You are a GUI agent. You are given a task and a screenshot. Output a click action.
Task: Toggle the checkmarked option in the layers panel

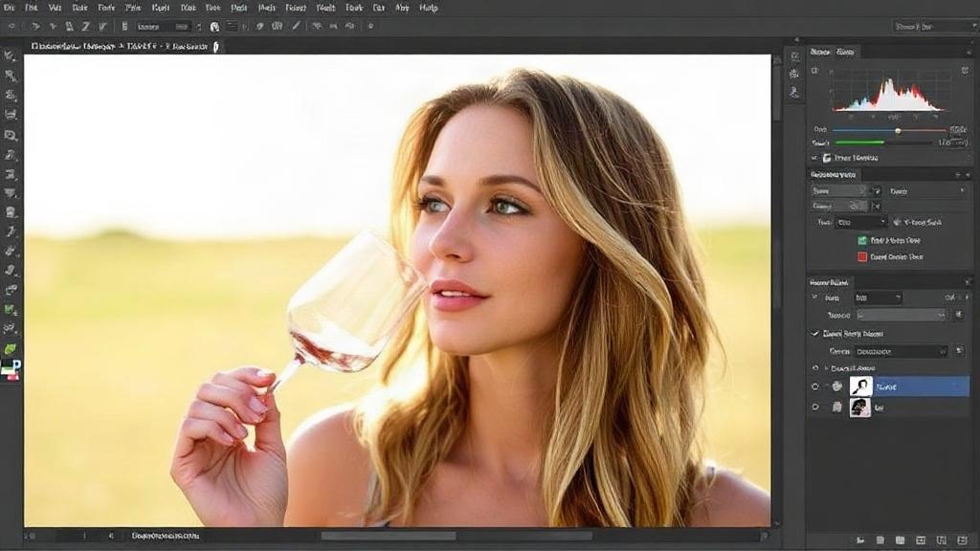[x=814, y=334]
